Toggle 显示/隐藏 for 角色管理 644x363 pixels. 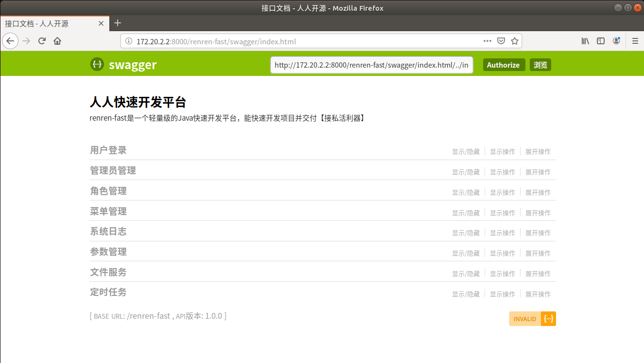pyautogui.click(x=466, y=193)
